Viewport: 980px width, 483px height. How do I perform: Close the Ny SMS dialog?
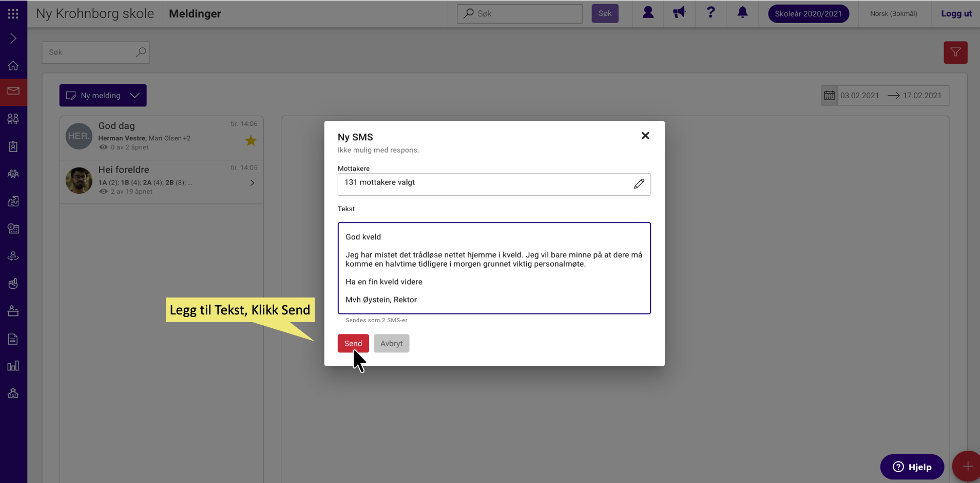645,136
